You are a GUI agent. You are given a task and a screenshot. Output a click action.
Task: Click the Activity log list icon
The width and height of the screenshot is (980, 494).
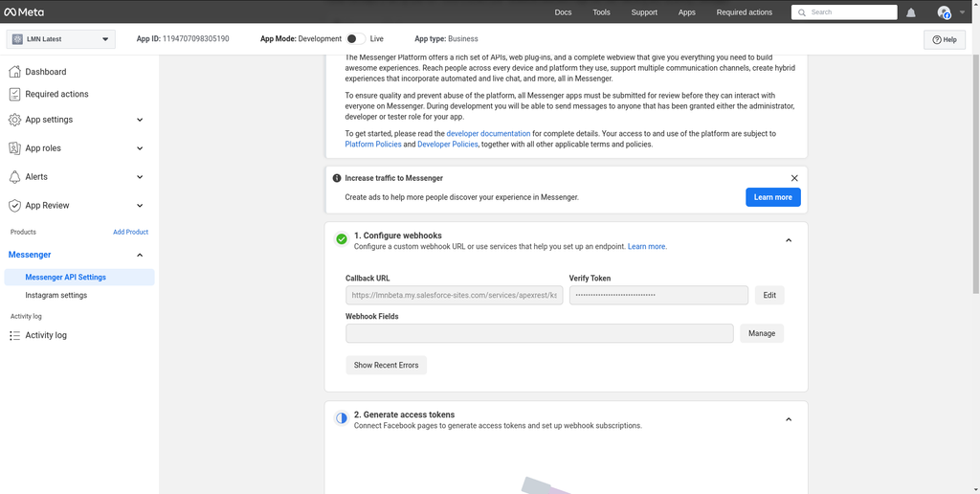tap(15, 335)
